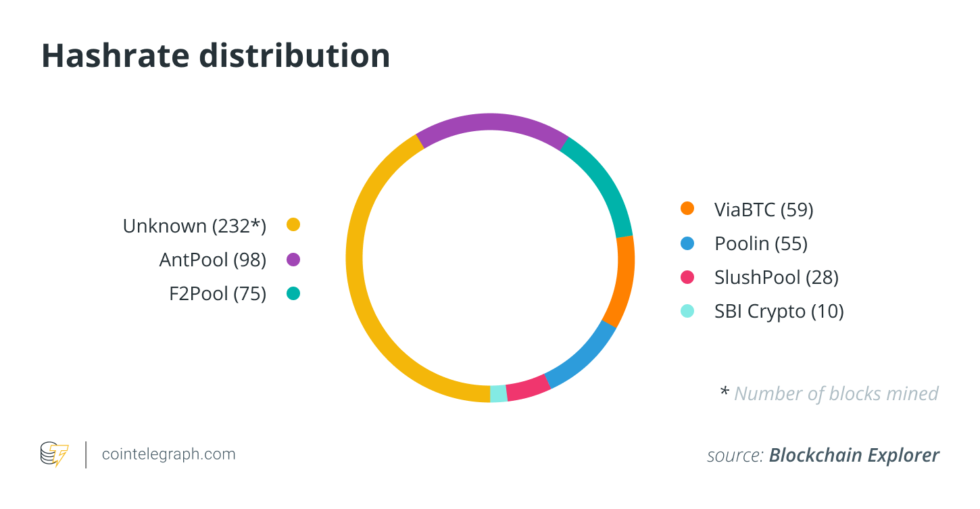This screenshot has height=509, width=980.
Task: Click the cointelegraph.com link text
Action: pyautogui.click(x=168, y=454)
